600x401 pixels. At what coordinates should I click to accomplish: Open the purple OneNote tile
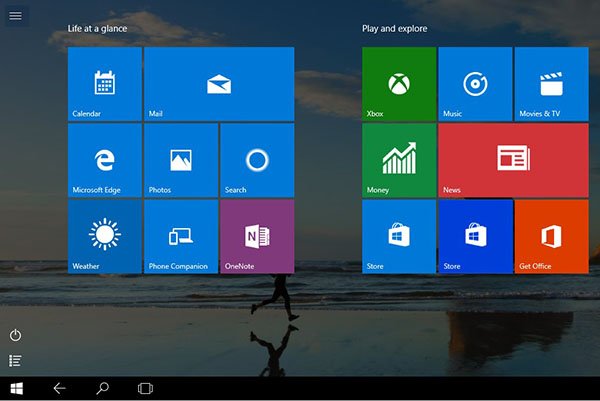click(256, 236)
